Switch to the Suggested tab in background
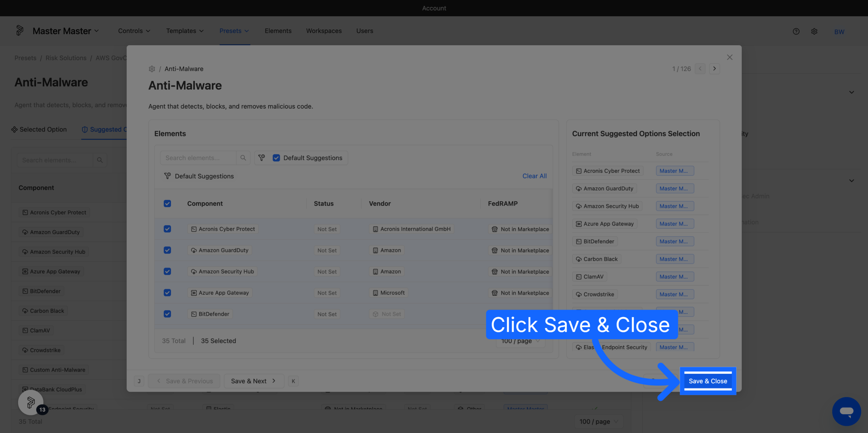 (104, 129)
